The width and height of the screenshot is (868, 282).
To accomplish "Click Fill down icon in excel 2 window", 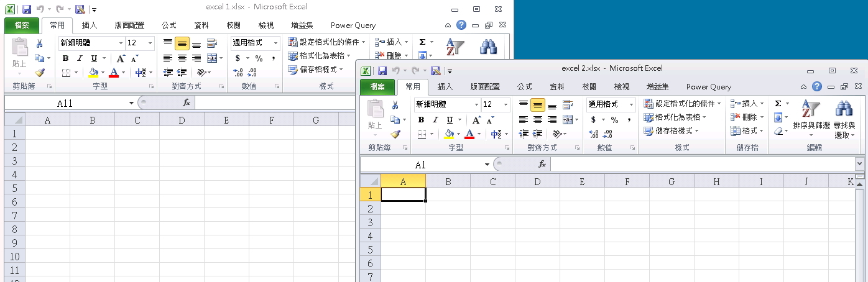I will coord(778,117).
